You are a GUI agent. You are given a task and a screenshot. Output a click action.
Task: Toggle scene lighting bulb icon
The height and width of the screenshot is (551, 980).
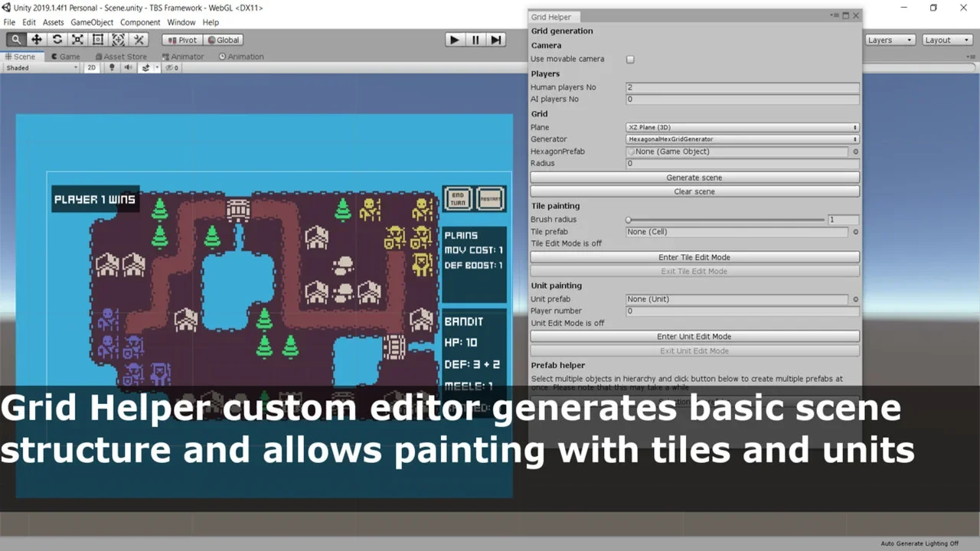coord(112,68)
